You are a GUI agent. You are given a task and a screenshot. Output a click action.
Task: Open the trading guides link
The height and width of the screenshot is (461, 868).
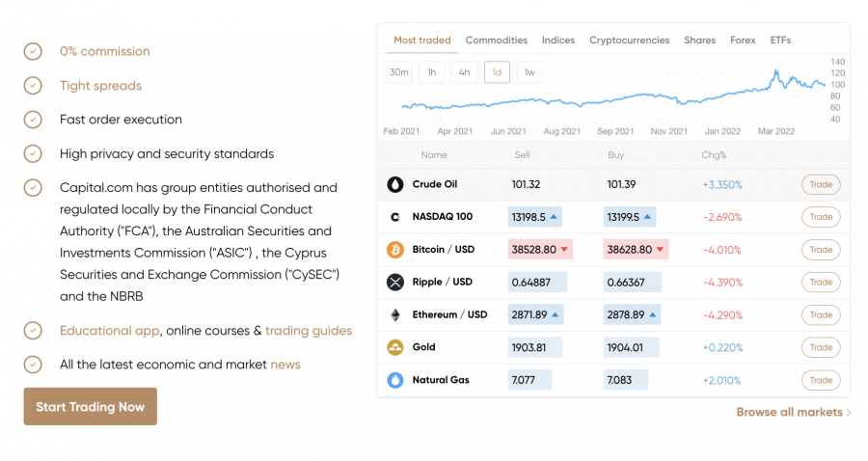309,331
